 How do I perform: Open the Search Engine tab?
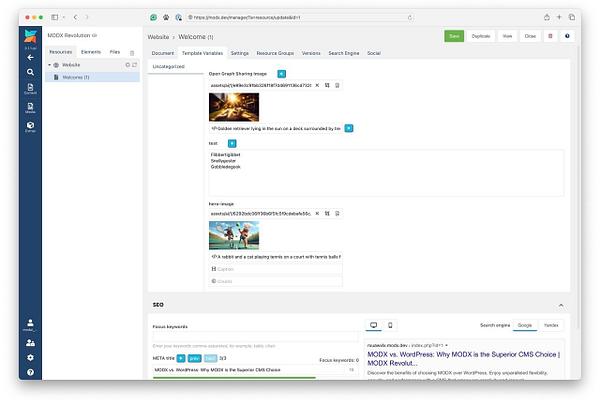[344, 53]
